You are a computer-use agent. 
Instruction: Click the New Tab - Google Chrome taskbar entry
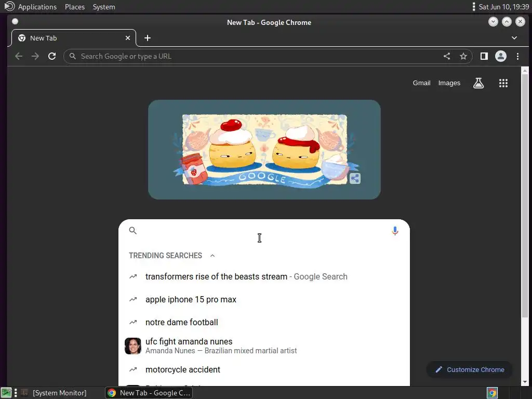(x=149, y=393)
